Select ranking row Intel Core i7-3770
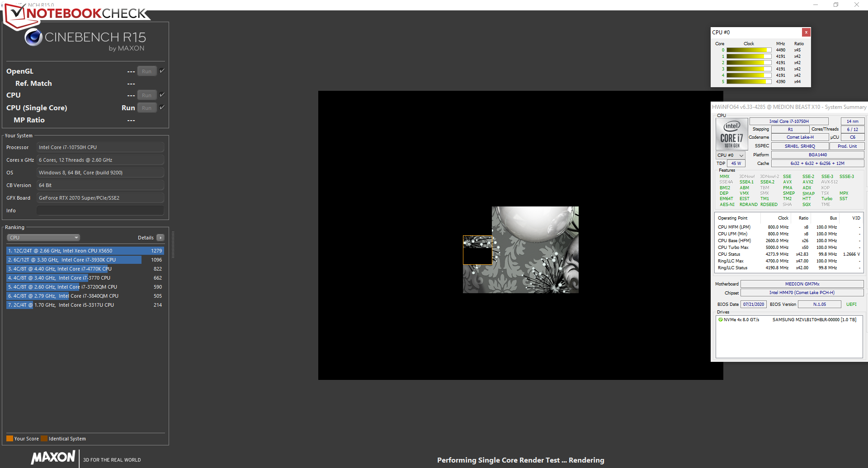Image resolution: width=868 pixels, height=468 pixels. click(x=85, y=278)
